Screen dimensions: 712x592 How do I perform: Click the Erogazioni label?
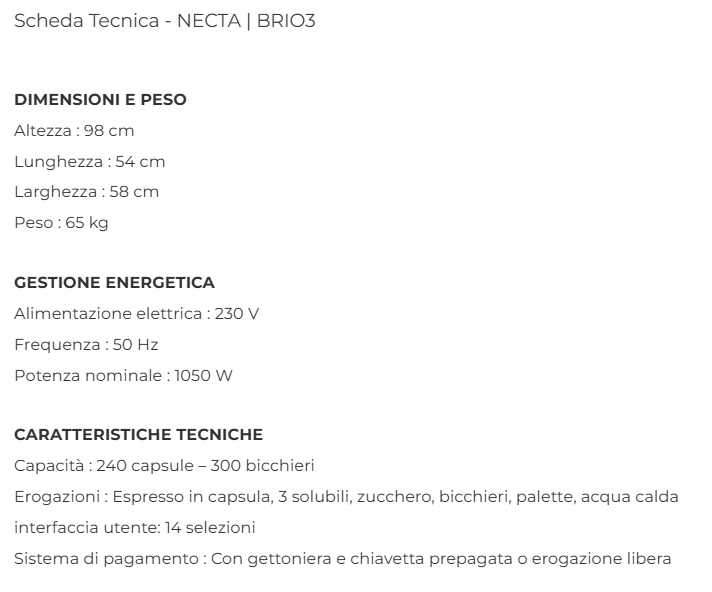coord(57,497)
